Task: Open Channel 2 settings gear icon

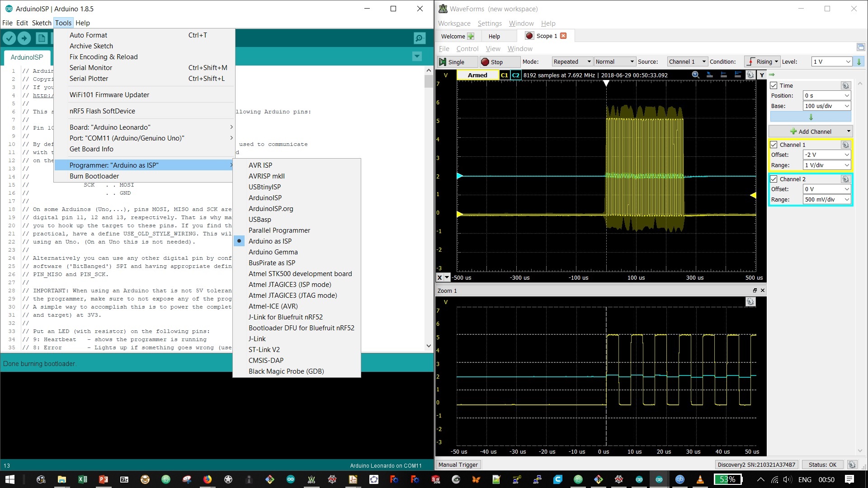Action: tap(845, 179)
